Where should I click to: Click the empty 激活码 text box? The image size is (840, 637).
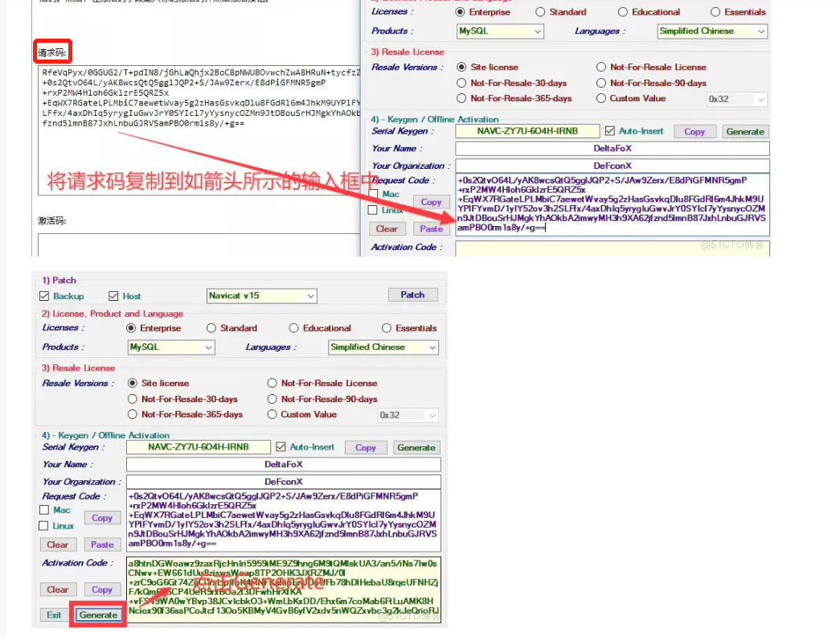point(197,245)
